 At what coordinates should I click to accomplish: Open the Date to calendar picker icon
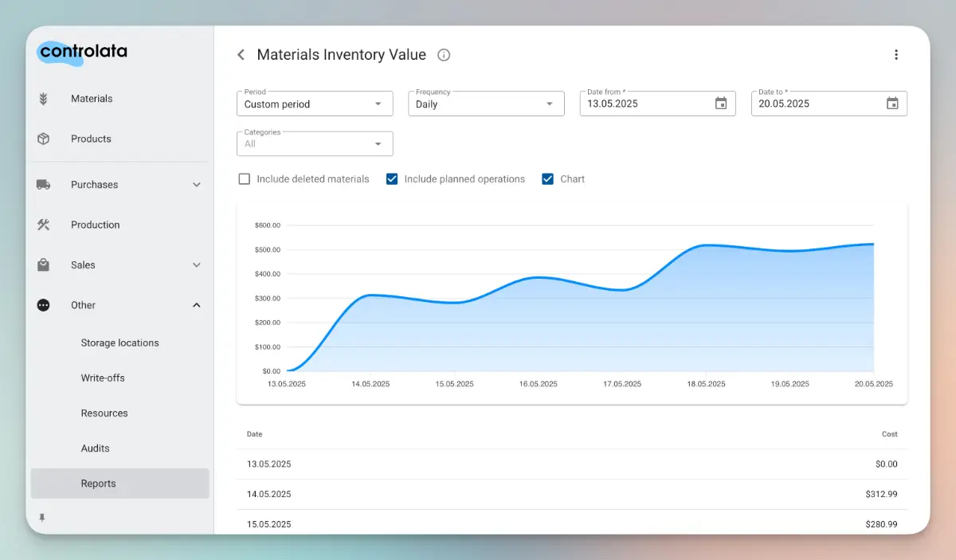click(x=892, y=104)
